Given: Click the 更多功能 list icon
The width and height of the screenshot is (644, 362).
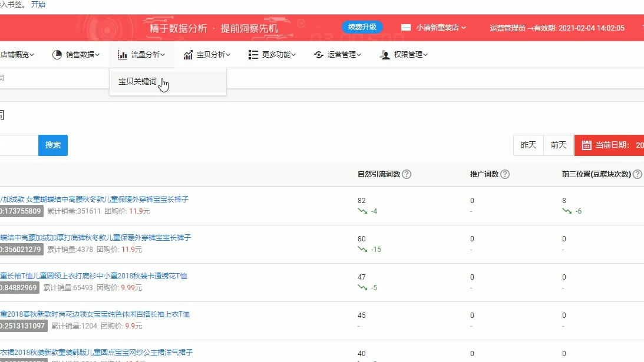Looking at the screenshot, I should (x=253, y=55).
